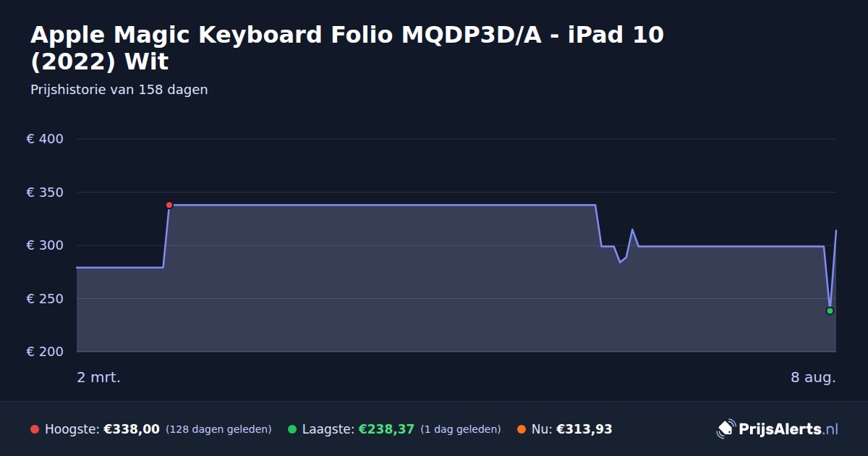Select the PrijsAlerts.nl brand text
This screenshot has width=868, height=456.
788,429
